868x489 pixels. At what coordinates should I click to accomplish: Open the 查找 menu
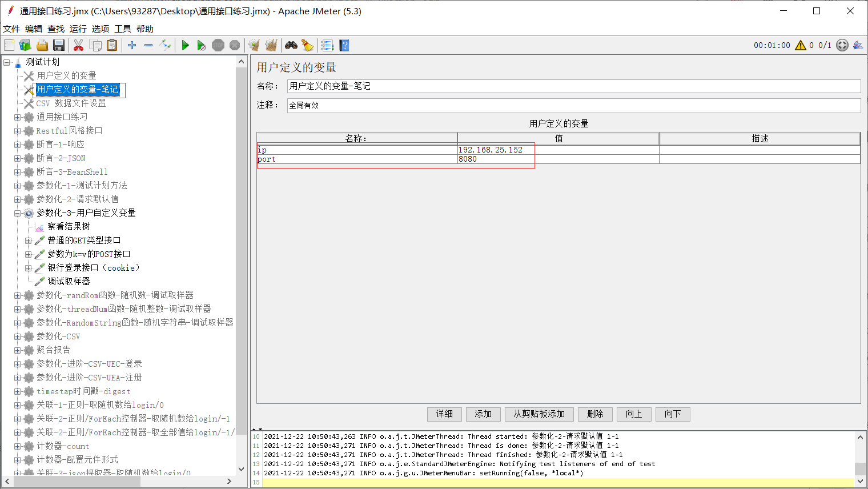[x=56, y=29]
